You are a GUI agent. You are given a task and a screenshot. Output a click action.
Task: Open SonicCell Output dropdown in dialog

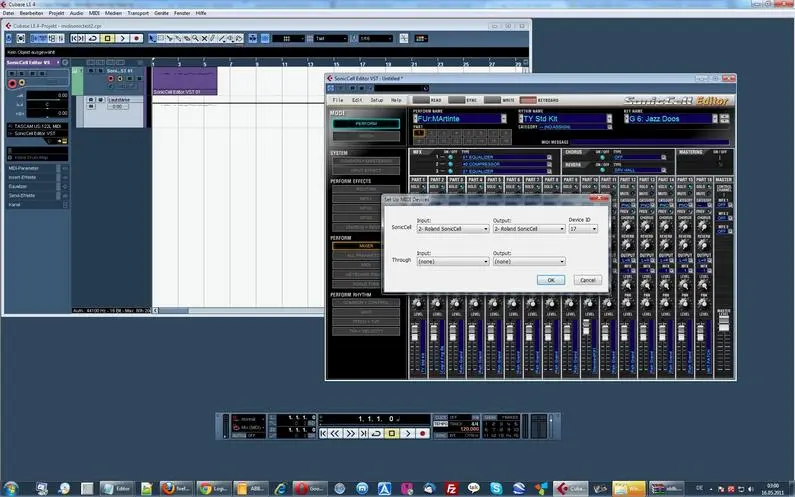(529, 229)
